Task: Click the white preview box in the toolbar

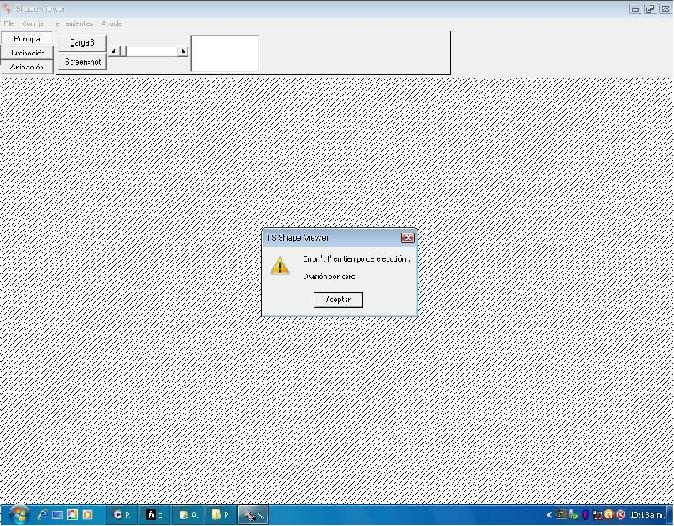Action: (225, 53)
